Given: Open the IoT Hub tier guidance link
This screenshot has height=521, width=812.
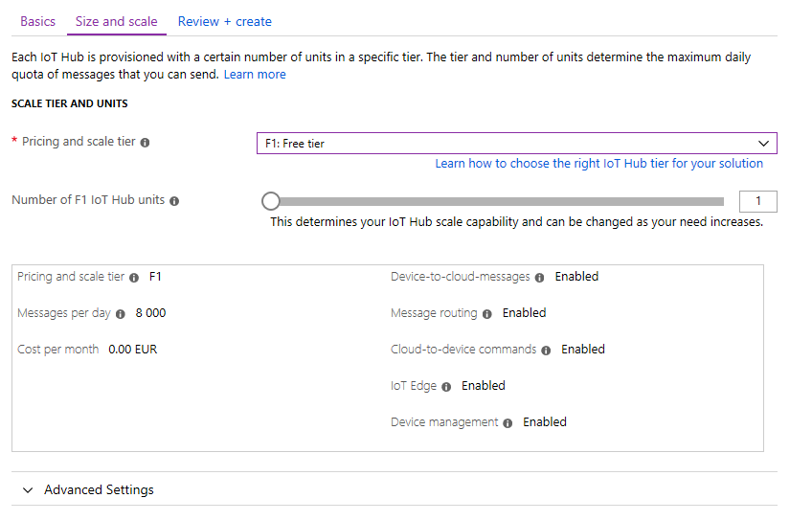Looking at the screenshot, I should pos(599,163).
